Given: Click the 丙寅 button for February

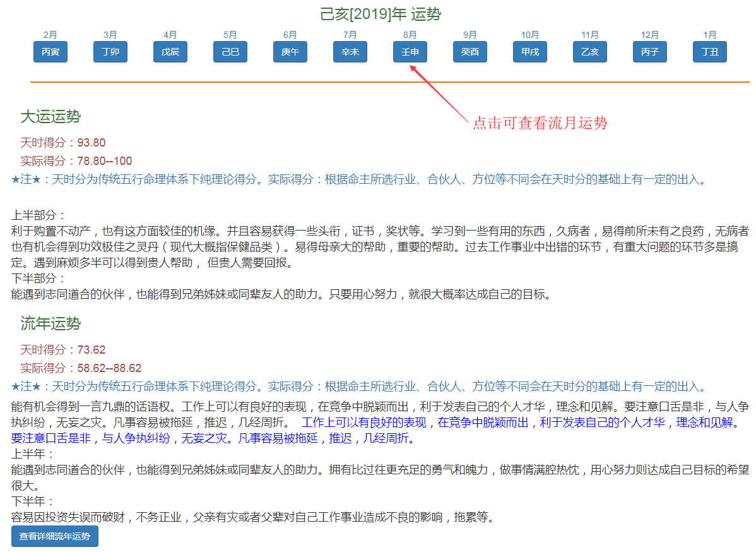Looking at the screenshot, I should [x=50, y=52].
